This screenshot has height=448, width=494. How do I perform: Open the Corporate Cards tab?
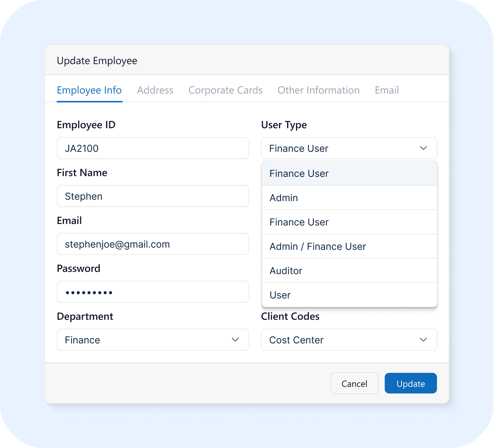coord(225,90)
